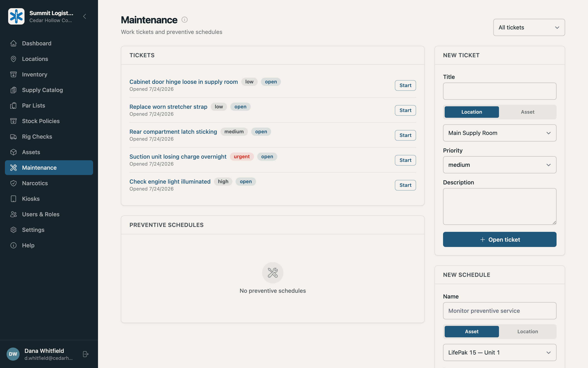Open Check engine light illuminated ticket link
588x368 pixels.
(x=170, y=182)
